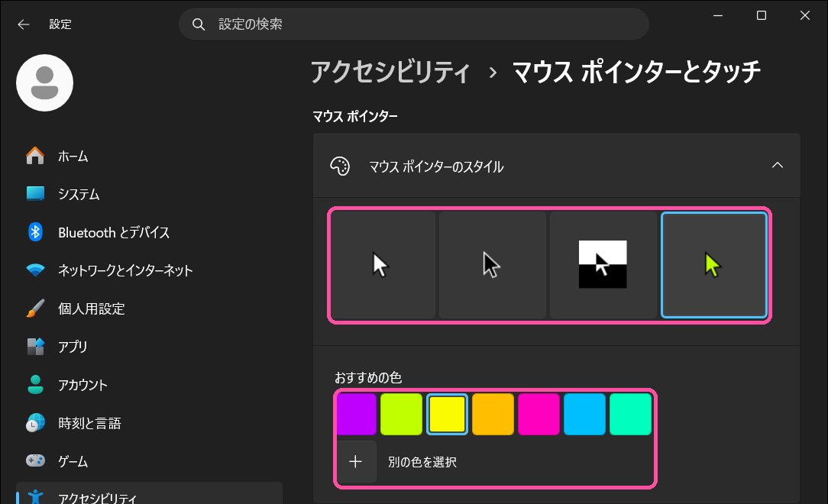Viewport: 828px width, 504px height.
Task: Open システム settings in sidebar
Action: tap(149, 194)
